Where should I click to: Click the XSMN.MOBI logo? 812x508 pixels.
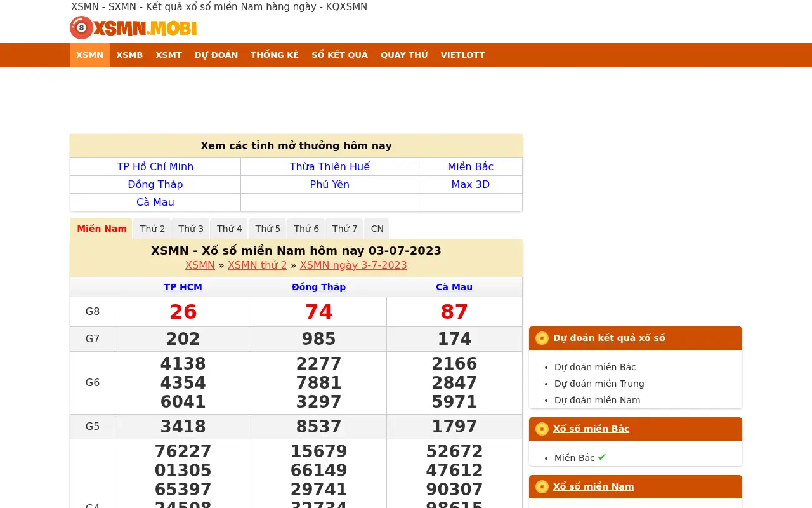133,28
